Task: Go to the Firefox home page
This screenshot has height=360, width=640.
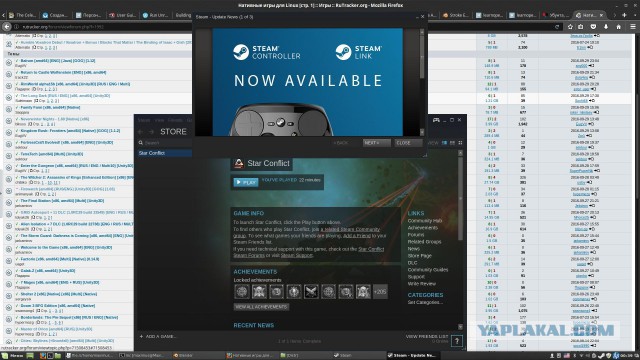Action: click(x=618, y=27)
